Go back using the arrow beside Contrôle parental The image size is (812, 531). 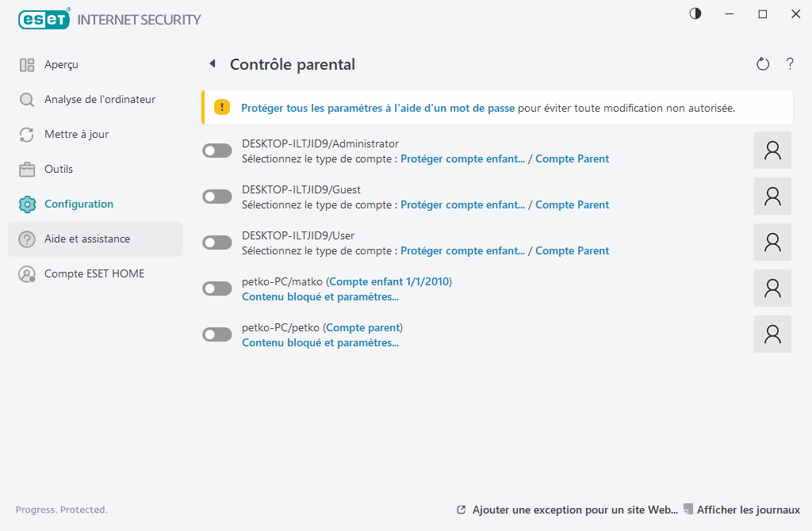click(212, 64)
